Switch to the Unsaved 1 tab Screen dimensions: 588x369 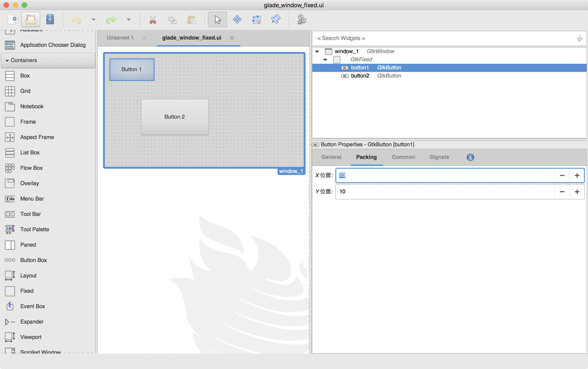click(119, 37)
